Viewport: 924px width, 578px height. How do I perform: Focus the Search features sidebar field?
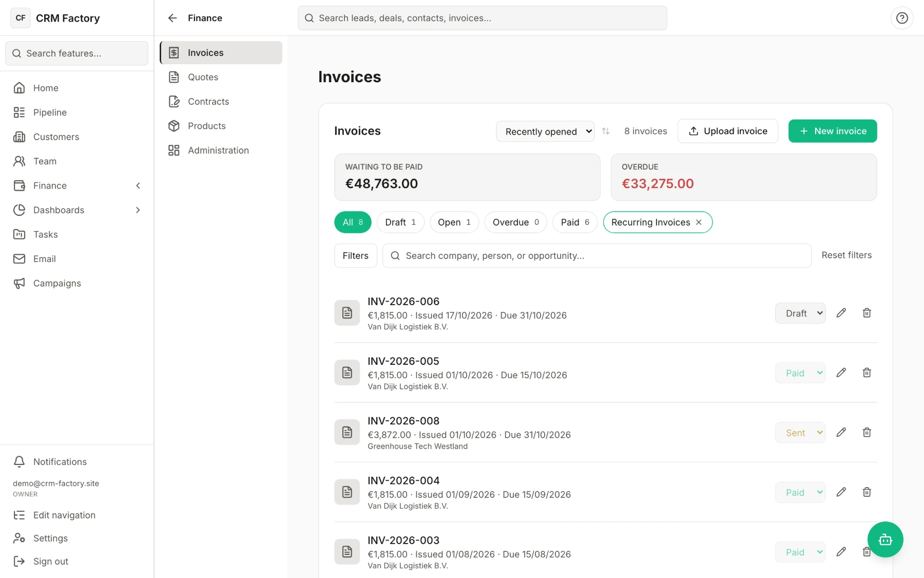76,53
